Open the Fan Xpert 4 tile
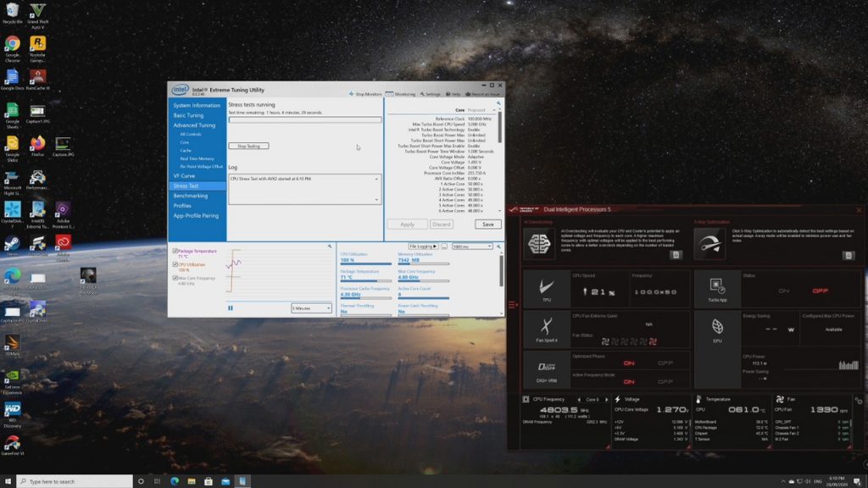This screenshot has height=488, width=868. coord(547,330)
